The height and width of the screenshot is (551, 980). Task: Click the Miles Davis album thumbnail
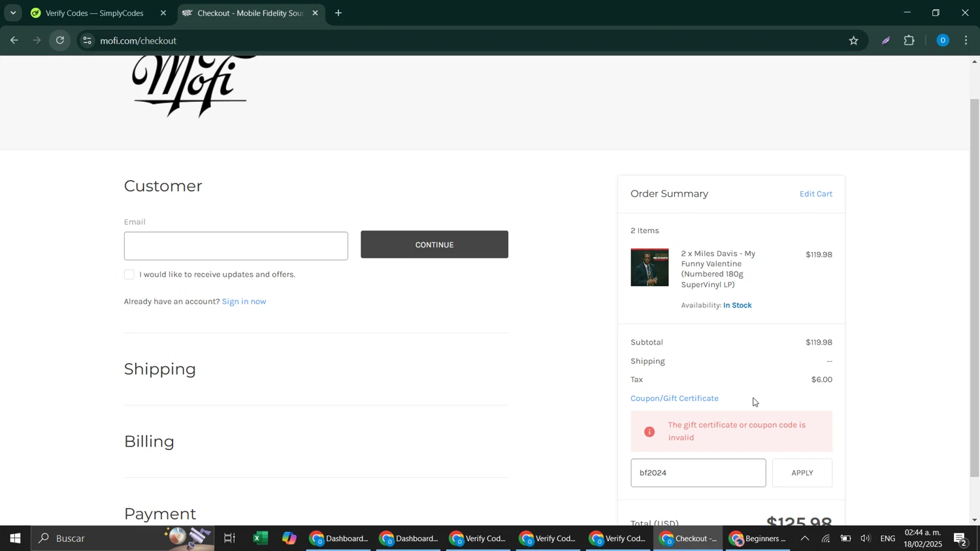tap(649, 268)
